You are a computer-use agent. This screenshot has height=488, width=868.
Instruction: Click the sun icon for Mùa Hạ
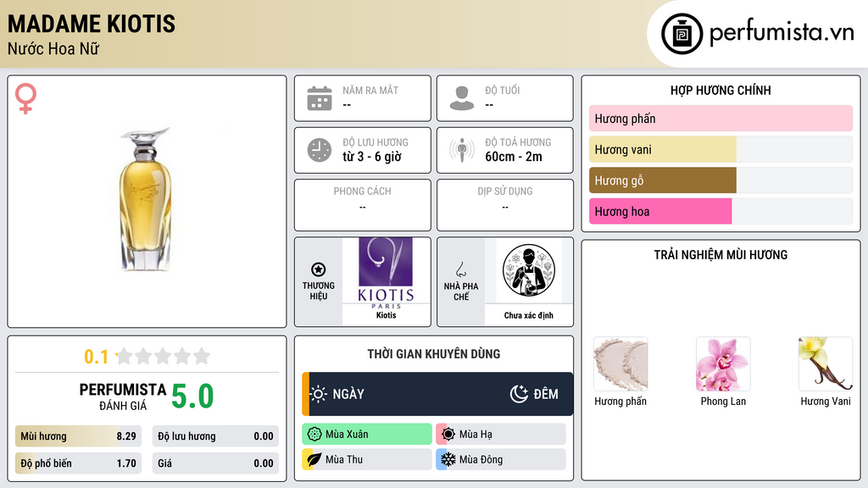point(448,435)
